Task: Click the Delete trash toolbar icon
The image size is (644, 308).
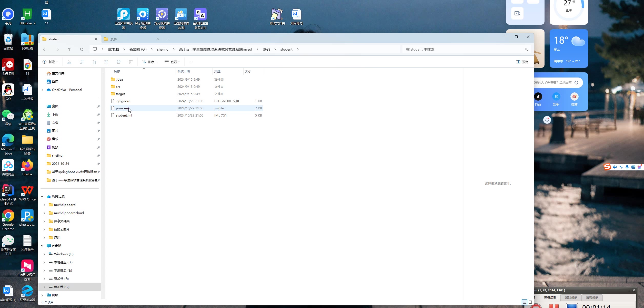Action: pyautogui.click(x=131, y=62)
